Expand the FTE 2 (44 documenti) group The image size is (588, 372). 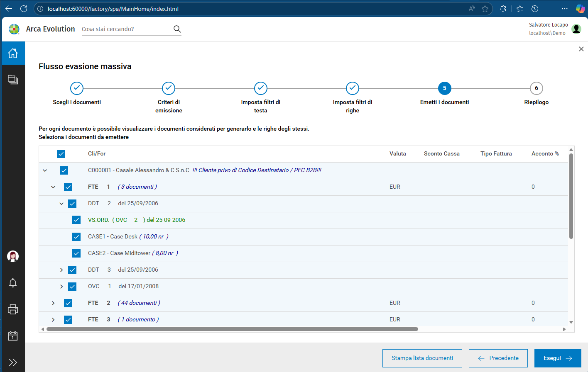pos(53,303)
